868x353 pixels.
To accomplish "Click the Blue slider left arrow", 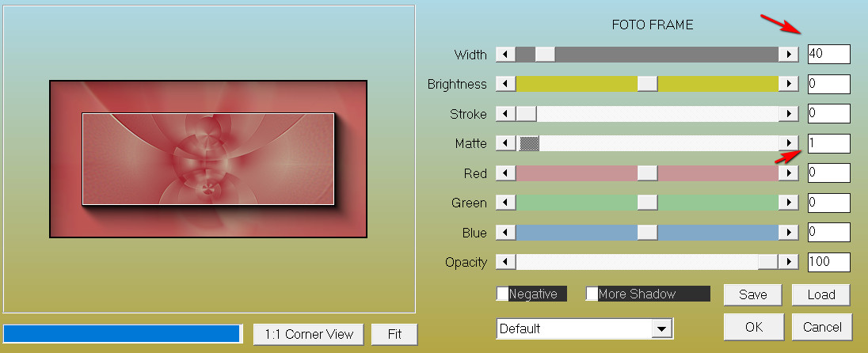I will coord(504,233).
